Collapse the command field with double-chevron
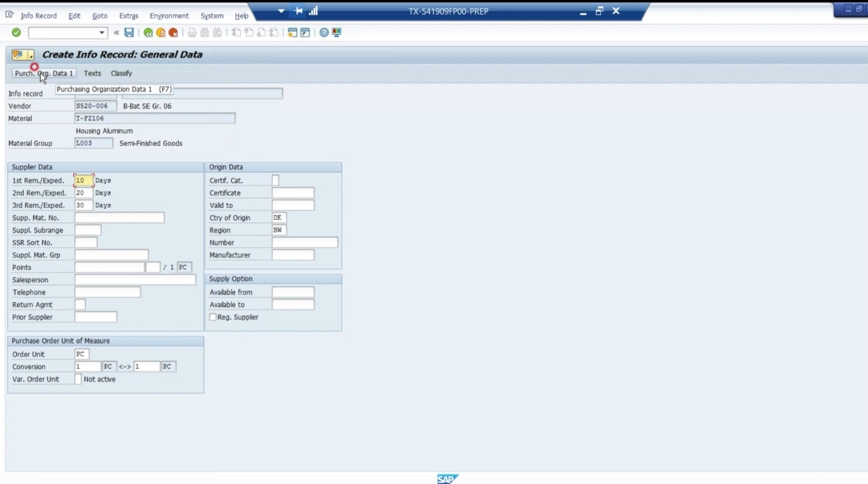 (x=116, y=32)
